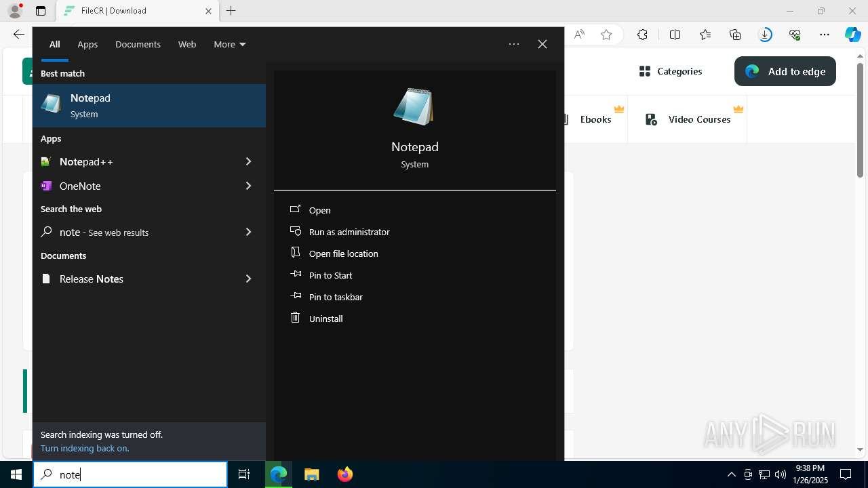Viewport: 868px width, 488px height.
Task: Switch to the Documents search tab
Action: coord(138,44)
